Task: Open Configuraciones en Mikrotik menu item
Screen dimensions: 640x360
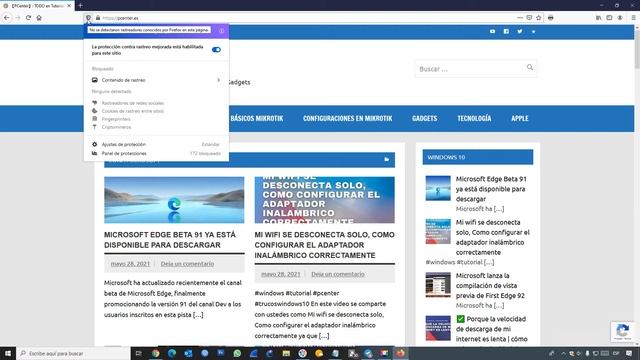Action: [347, 118]
